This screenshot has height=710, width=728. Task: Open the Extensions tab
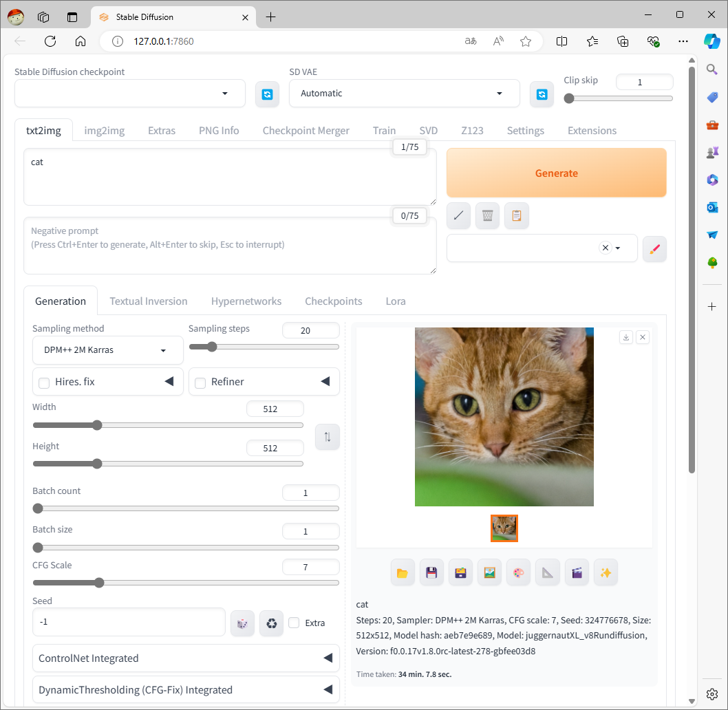tap(592, 131)
